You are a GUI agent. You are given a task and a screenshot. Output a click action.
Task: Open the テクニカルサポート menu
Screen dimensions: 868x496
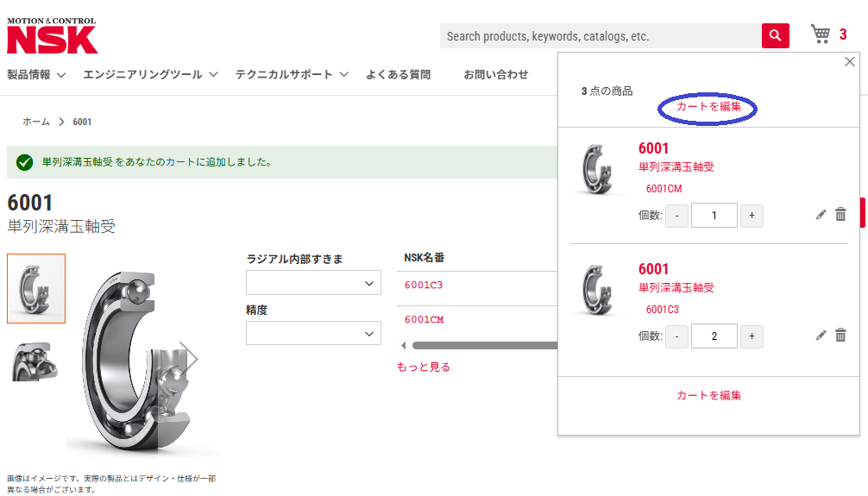[292, 75]
